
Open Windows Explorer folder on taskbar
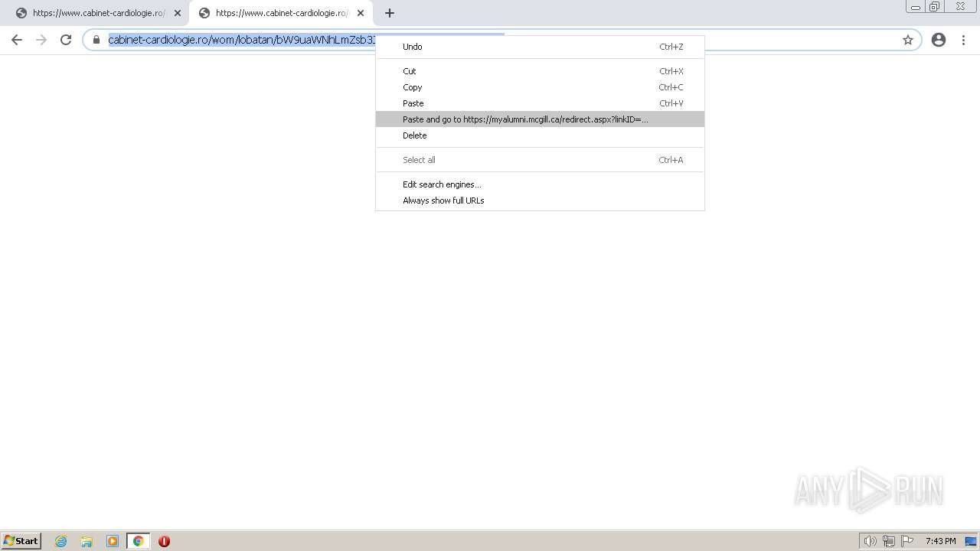click(x=87, y=541)
